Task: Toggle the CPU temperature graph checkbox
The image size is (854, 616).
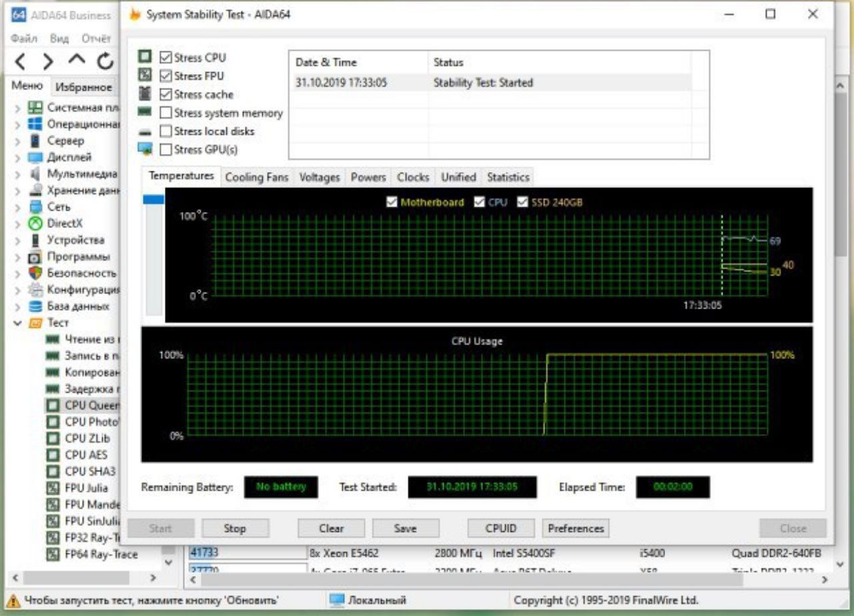Action: [478, 202]
